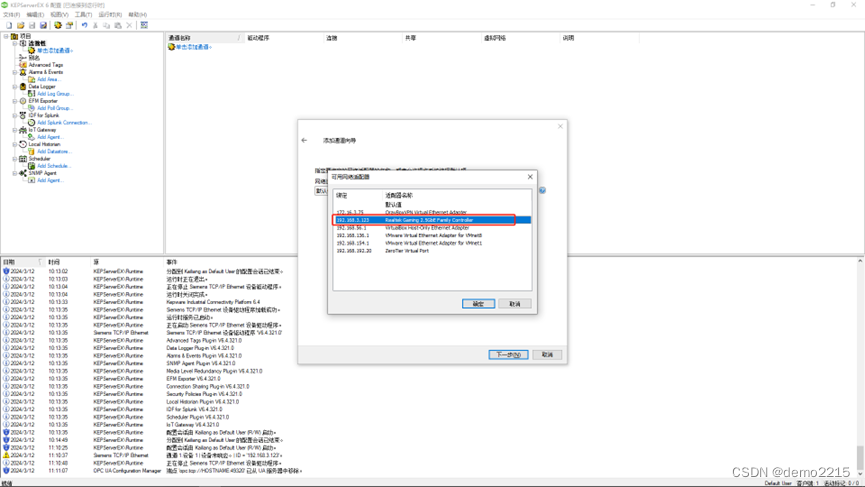Click the 下一步(N) button in the wizard
This screenshot has height=487, width=865.
coord(508,355)
